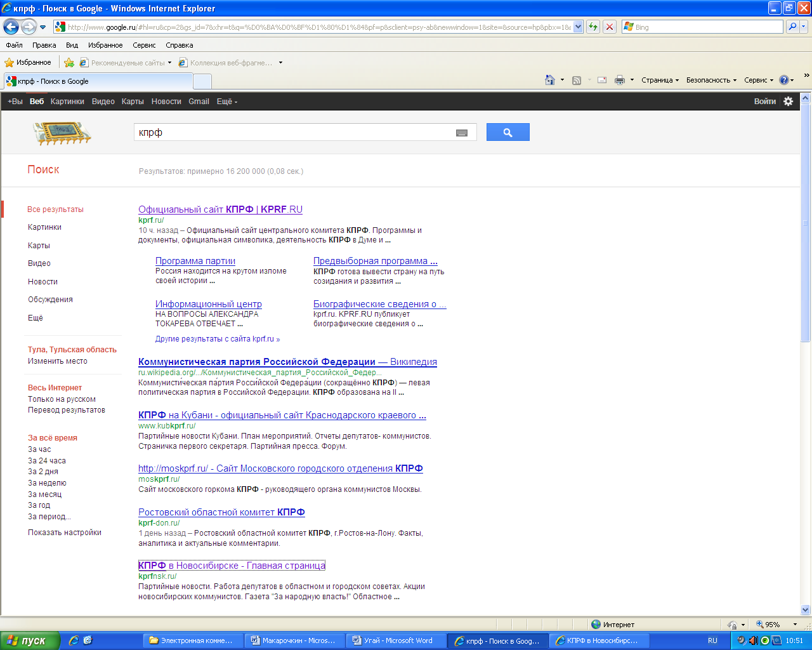This screenshot has height=650, width=812.
Task: Click the volume speaker tray icon
Action: pyautogui.click(x=753, y=640)
